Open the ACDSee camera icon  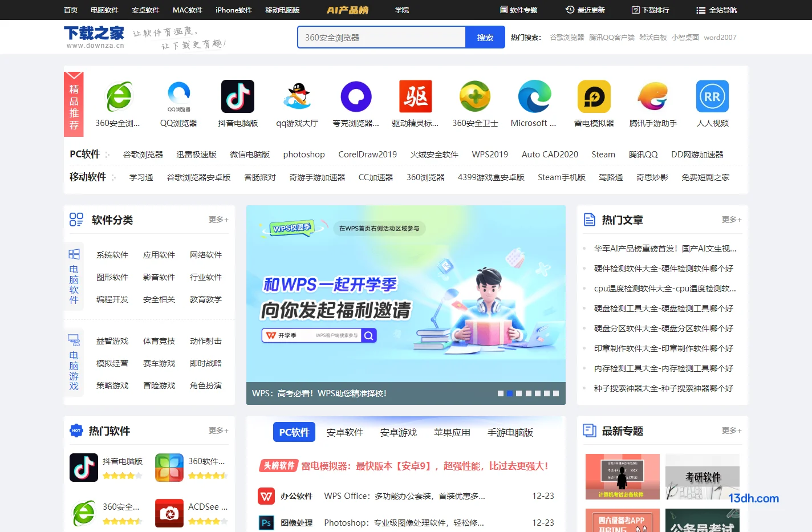point(169,513)
